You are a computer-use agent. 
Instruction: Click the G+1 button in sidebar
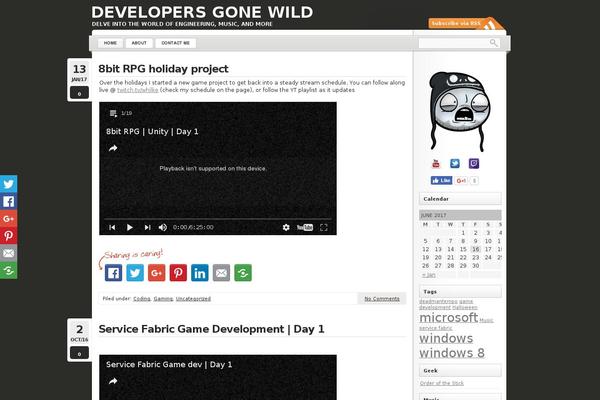[461, 181]
